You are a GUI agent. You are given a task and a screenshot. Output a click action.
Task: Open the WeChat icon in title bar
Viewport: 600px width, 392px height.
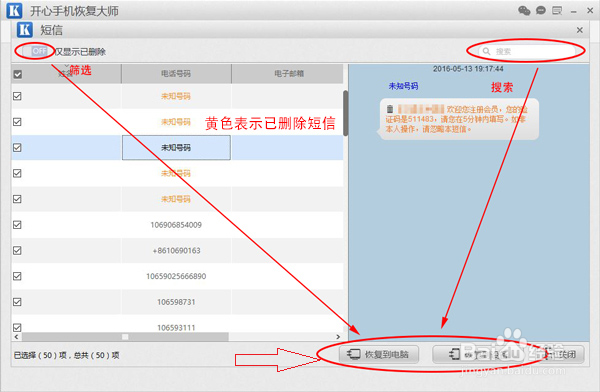pyautogui.click(x=524, y=10)
